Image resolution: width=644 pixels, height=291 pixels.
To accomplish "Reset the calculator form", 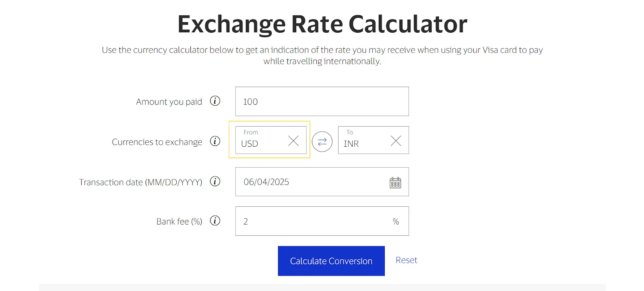I will pos(406,260).
